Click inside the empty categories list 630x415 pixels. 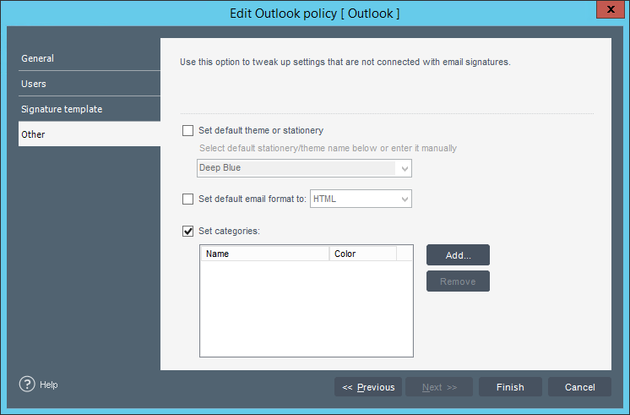point(306,309)
